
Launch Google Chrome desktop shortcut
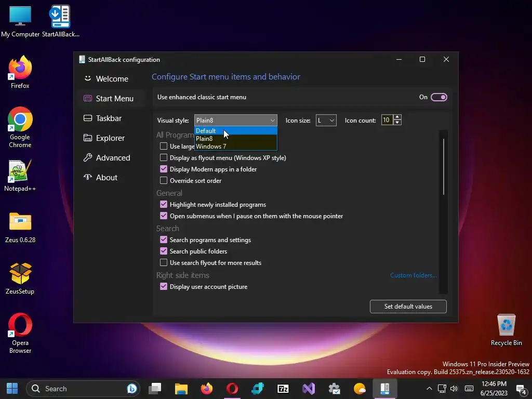click(x=20, y=127)
